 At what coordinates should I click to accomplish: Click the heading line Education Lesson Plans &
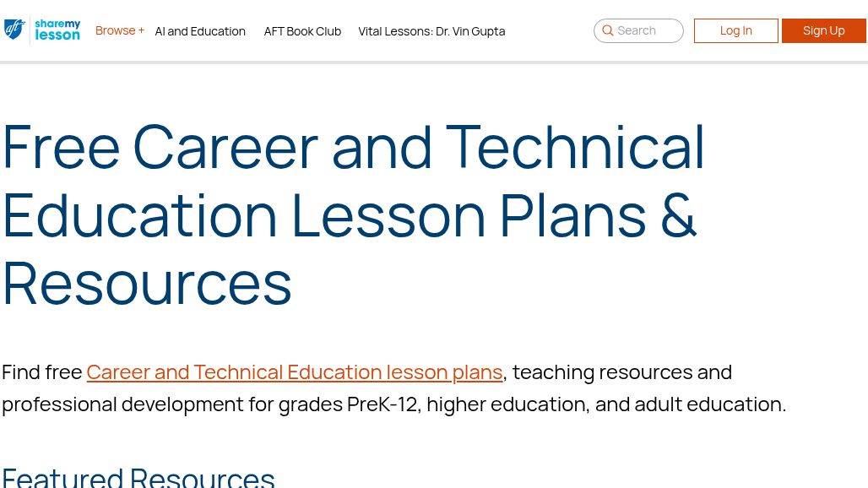pos(349,216)
